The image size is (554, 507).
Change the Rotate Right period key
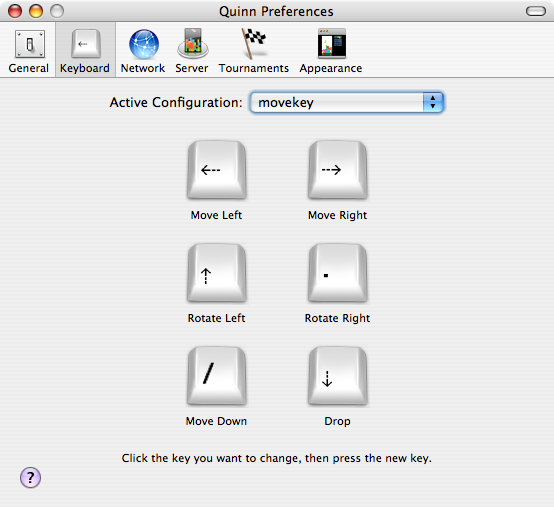(338, 273)
